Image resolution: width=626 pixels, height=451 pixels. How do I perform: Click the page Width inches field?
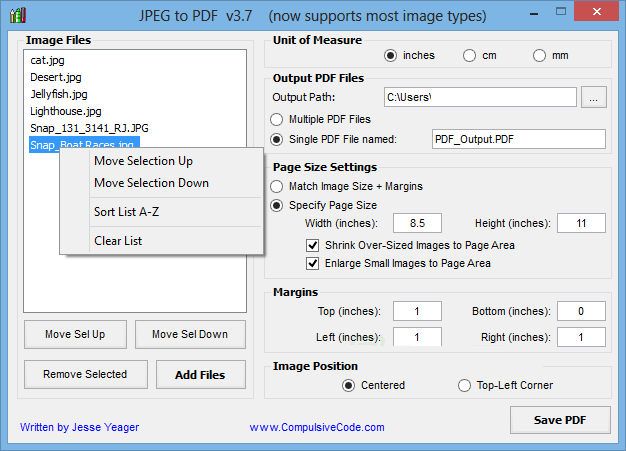(x=417, y=223)
